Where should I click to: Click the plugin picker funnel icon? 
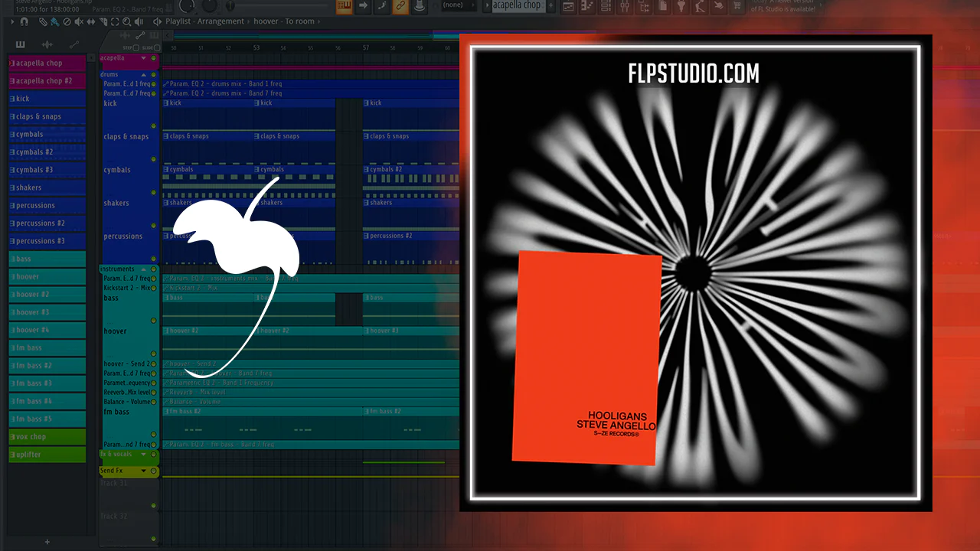click(681, 7)
